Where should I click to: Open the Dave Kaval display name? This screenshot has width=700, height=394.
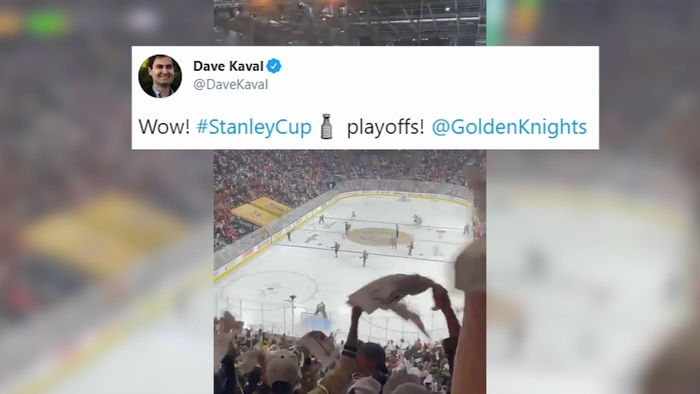click(228, 66)
